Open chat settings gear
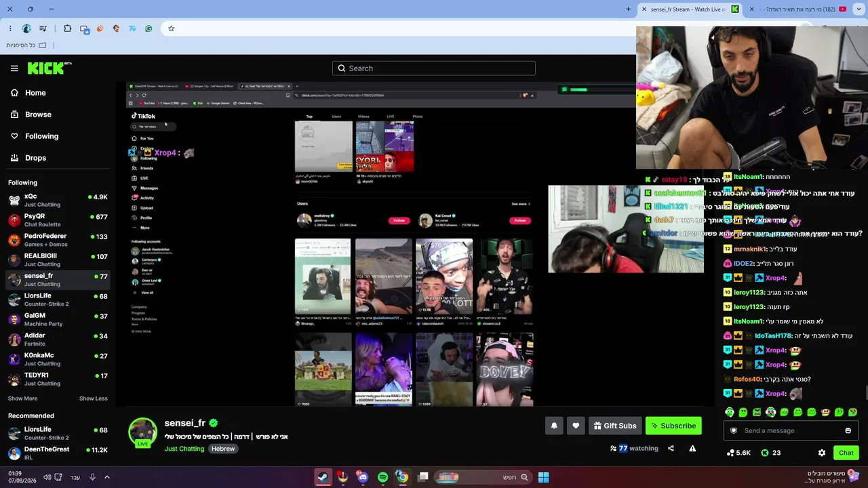 [x=822, y=453]
